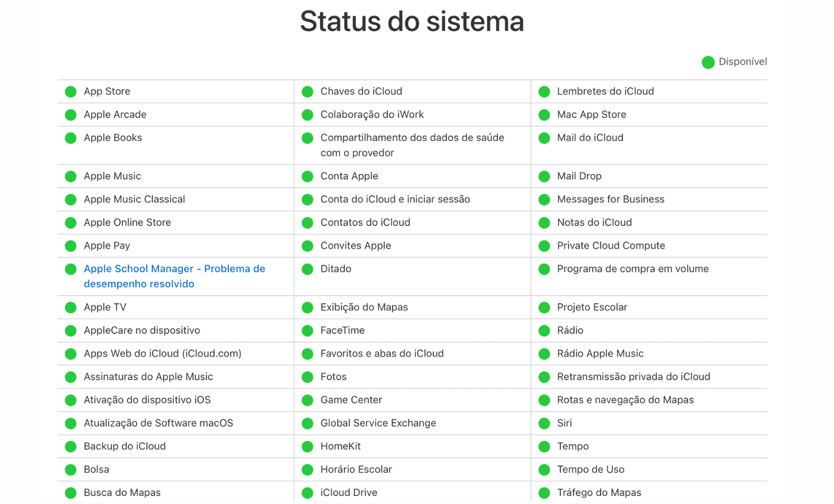Click the HomeKit service entry
This screenshot has height=504, width=834.
click(340, 446)
